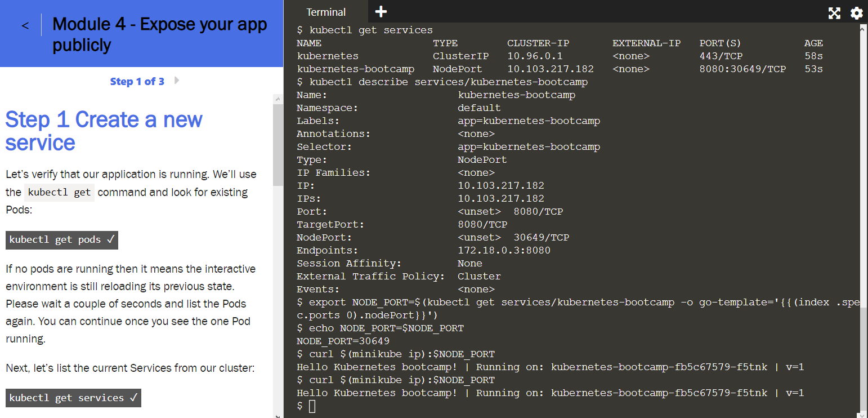Viewport: 868px width, 418px height.
Task: Click the 'NodePort:' line with 30649/TCP
Action: pyautogui.click(x=433, y=238)
